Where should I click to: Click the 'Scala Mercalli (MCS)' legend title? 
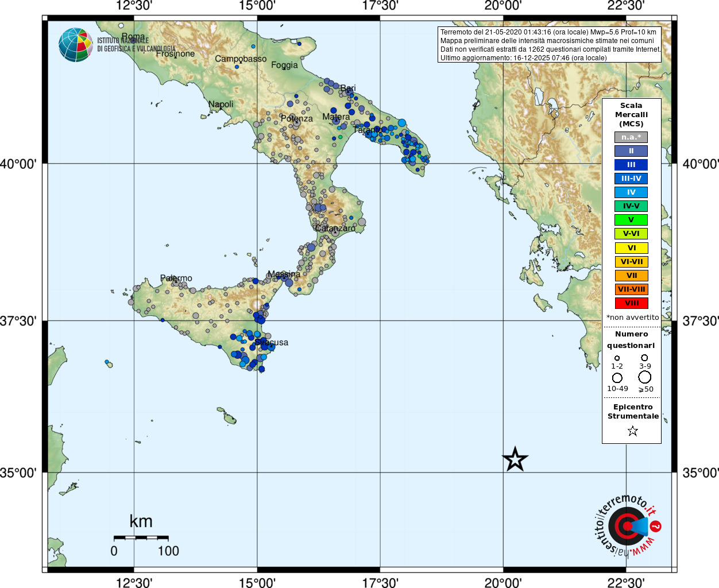click(x=631, y=114)
